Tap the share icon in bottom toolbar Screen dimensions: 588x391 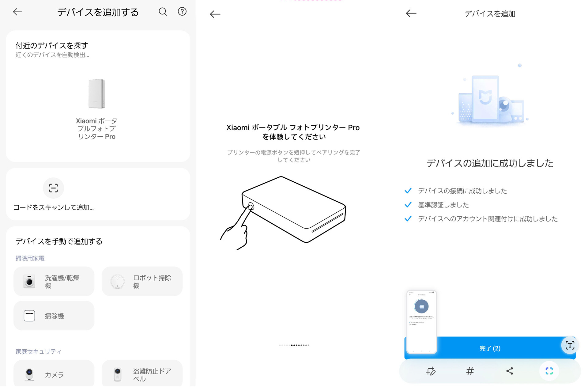pyautogui.click(x=510, y=371)
